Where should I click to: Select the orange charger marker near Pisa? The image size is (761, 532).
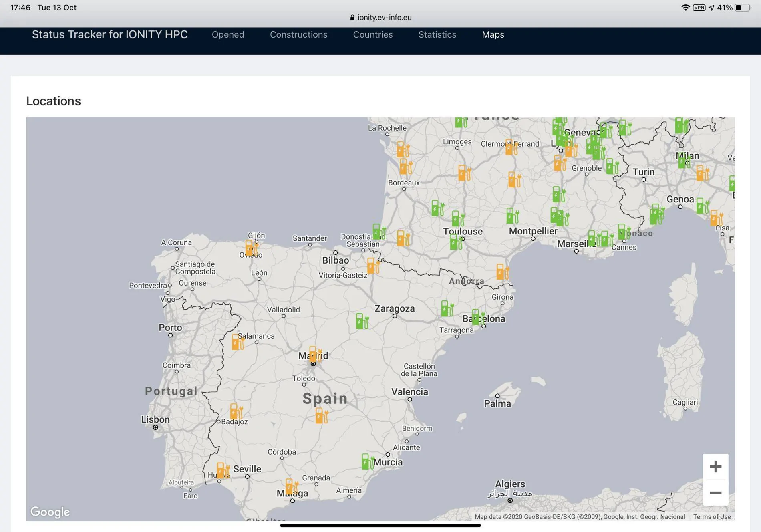click(x=716, y=218)
